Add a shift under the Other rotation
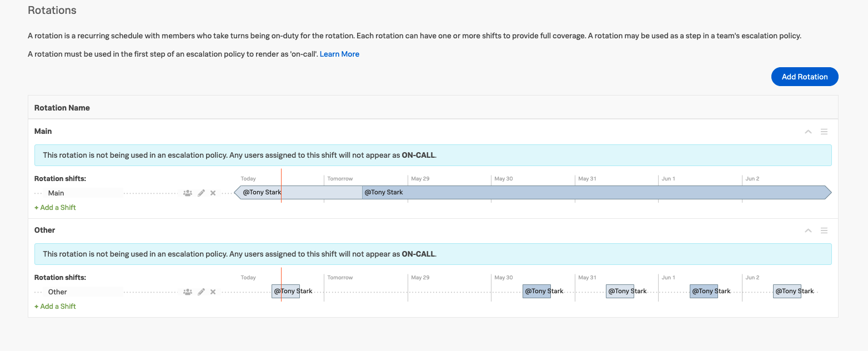This screenshot has height=351, width=868. (54, 306)
